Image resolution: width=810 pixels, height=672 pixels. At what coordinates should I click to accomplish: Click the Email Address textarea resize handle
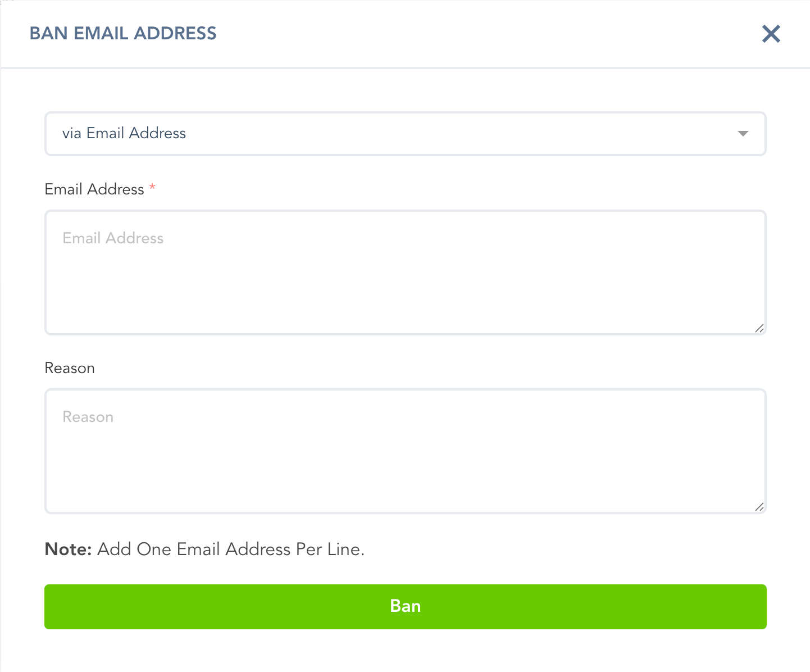point(759,328)
